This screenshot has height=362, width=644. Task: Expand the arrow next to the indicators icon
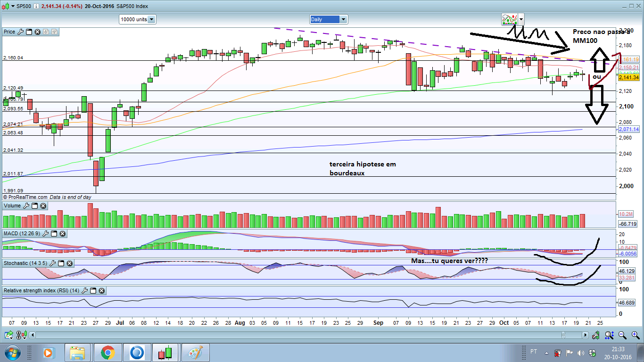coord(521,20)
